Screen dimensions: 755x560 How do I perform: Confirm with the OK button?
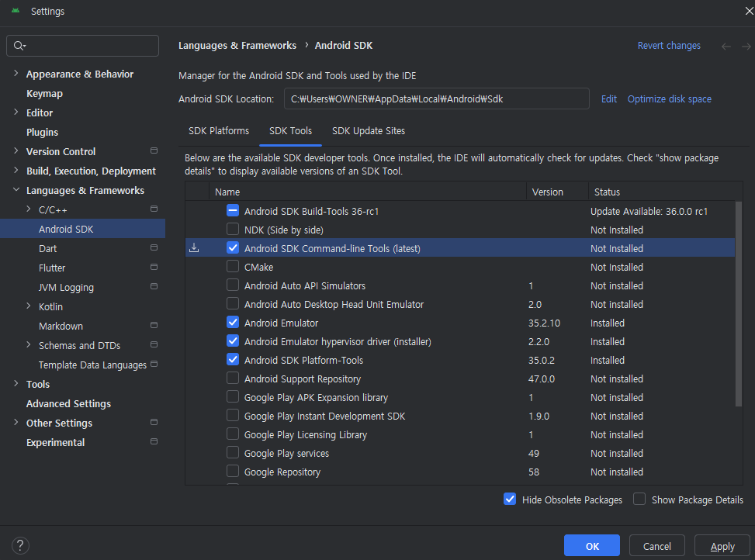tap(592, 545)
